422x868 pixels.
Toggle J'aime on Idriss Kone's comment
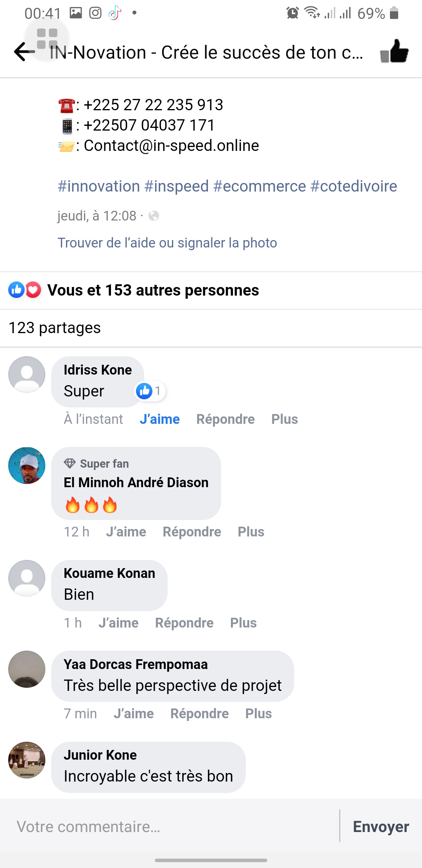point(159,419)
